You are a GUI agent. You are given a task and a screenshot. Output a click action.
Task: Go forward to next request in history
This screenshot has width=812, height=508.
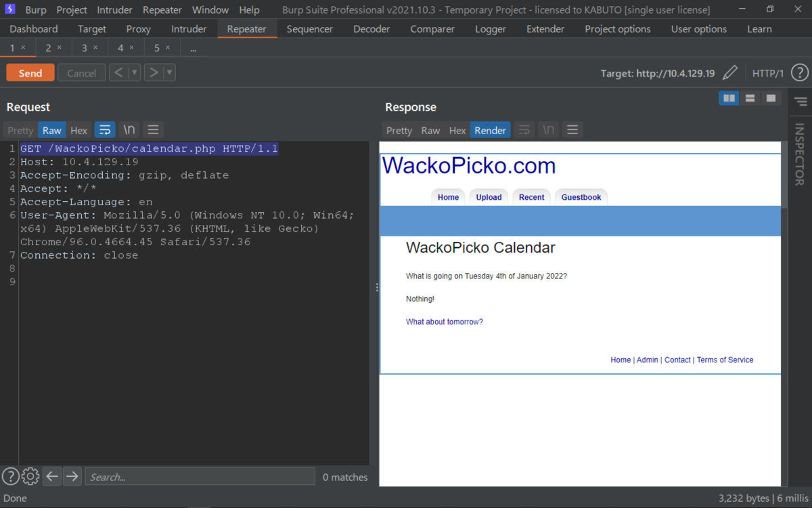154,72
